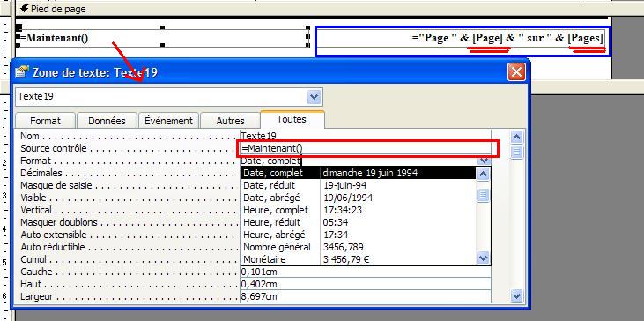The width and height of the screenshot is (644, 321).
Task: Select the Vertical property label
Action: [36, 210]
